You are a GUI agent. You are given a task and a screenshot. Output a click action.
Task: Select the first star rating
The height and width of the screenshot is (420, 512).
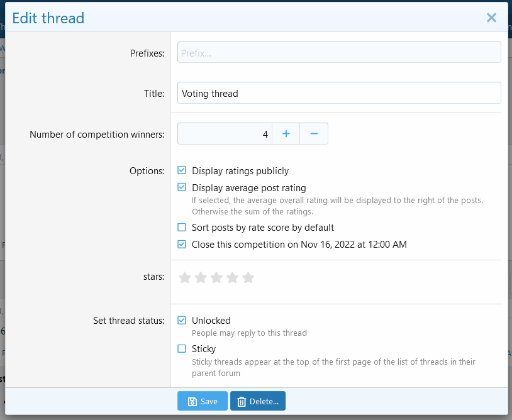point(185,277)
